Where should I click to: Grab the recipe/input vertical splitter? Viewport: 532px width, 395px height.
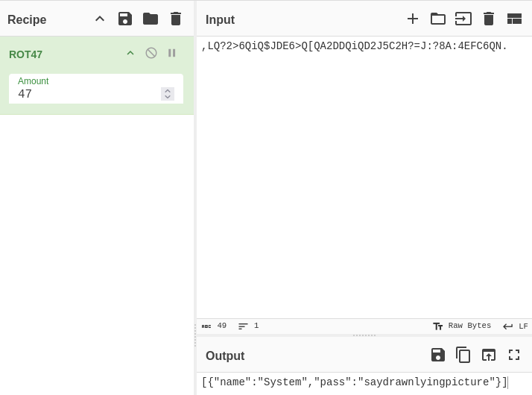coord(195,335)
